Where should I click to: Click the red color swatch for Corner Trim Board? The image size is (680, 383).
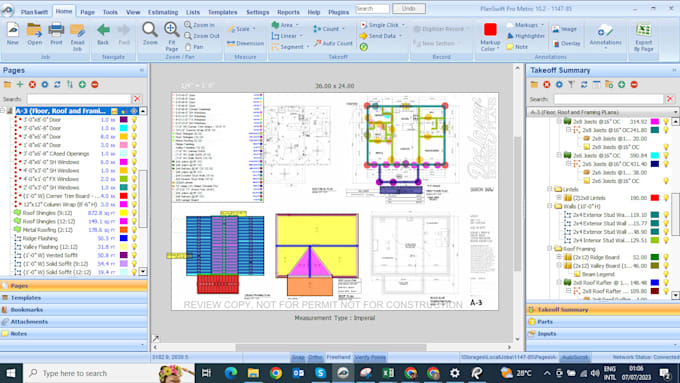coord(124,196)
